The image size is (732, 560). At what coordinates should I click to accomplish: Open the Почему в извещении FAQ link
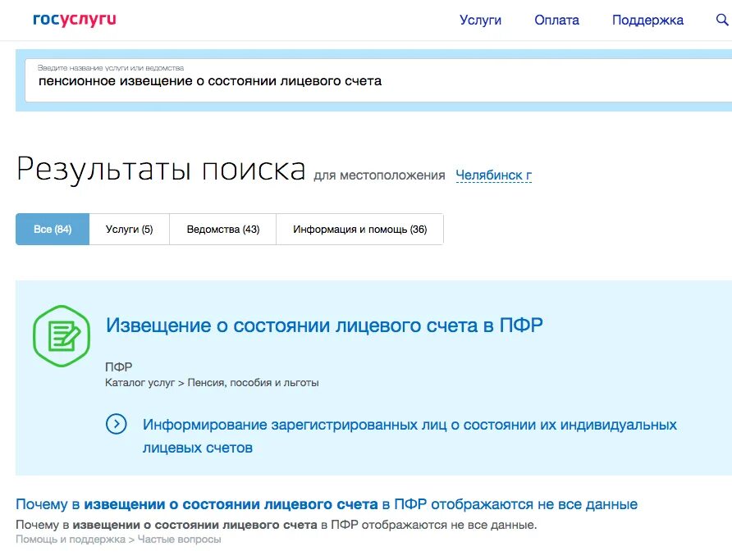point(327,504)
